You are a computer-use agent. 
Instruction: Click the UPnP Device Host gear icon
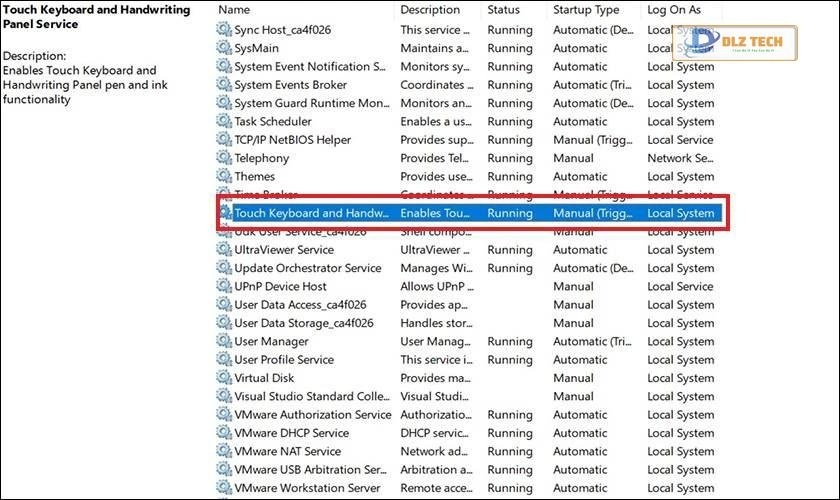pyautogui.click(x=223, y=286)
